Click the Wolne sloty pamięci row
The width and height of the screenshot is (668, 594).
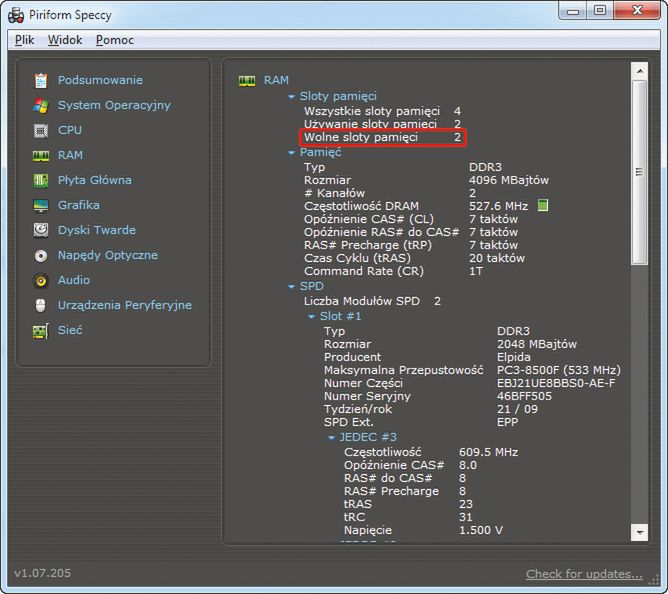[383, 138]
